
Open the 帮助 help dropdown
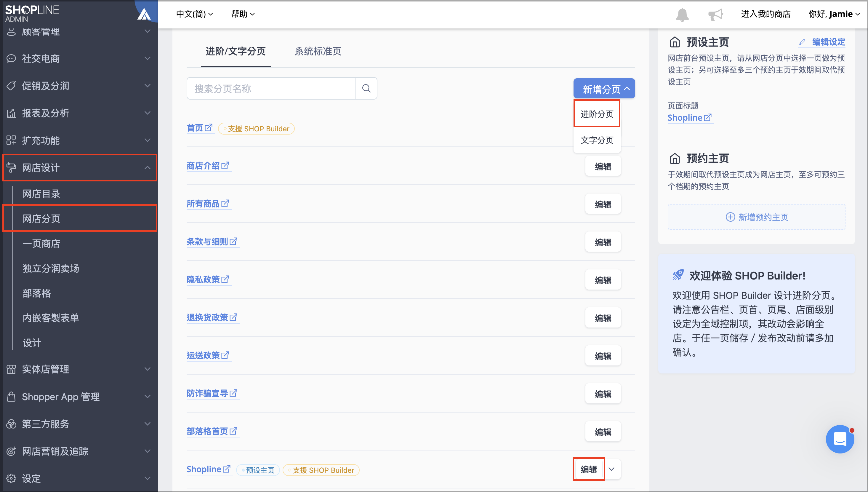[243, 14]
